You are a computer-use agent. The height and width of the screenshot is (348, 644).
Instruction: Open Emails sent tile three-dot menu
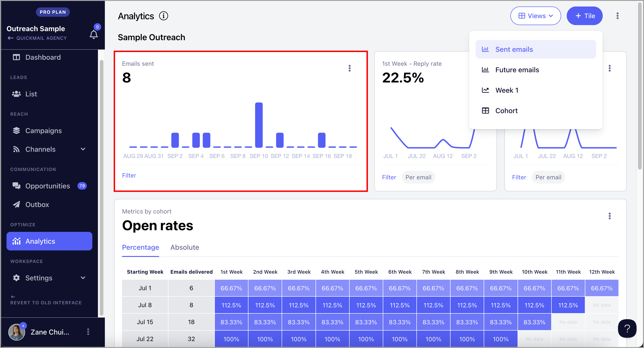point(350,68)
